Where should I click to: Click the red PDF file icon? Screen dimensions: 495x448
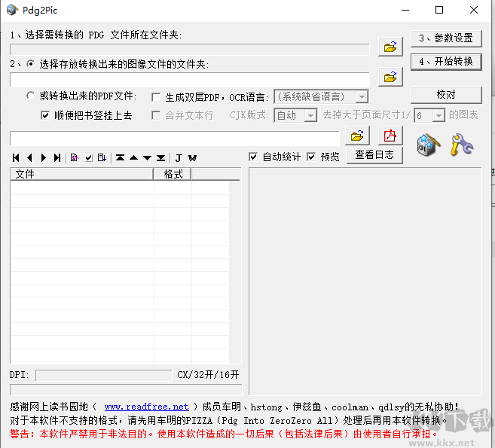coord(390,136)
